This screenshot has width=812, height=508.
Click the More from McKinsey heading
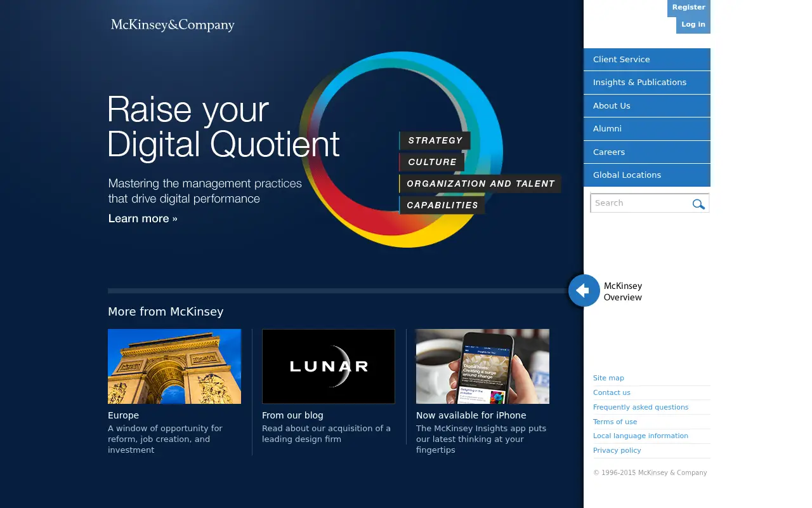coord(166,312)
